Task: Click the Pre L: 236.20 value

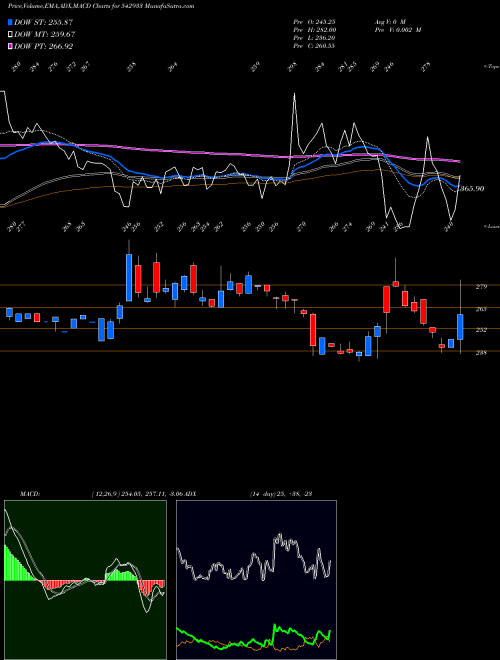Action: (314, 38)
